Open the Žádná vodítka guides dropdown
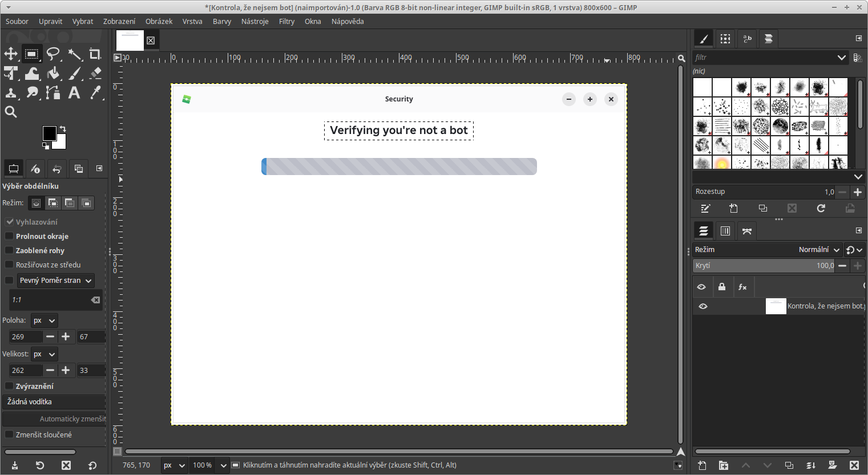The height and width of the screenshot is (475, 868). coord(54,402)
